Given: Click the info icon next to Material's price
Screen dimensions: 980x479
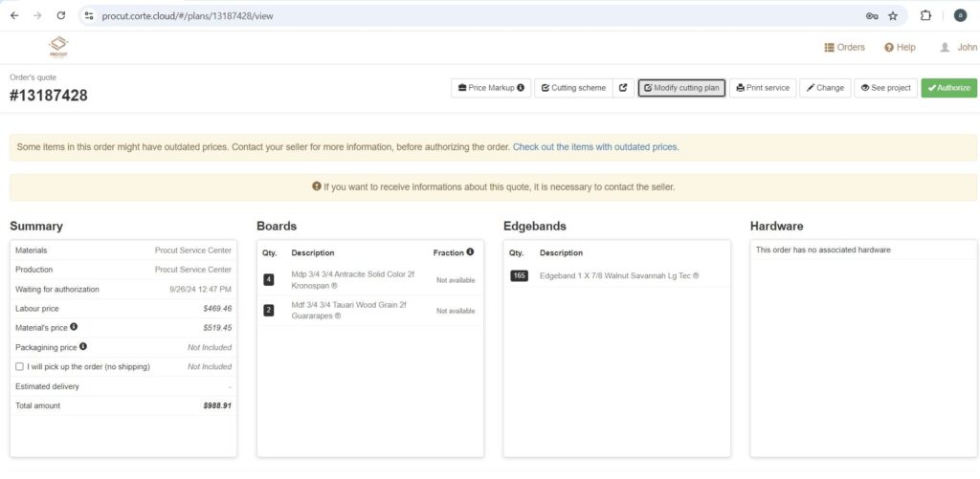Looking at the screenshot, I should pos(74,327).
